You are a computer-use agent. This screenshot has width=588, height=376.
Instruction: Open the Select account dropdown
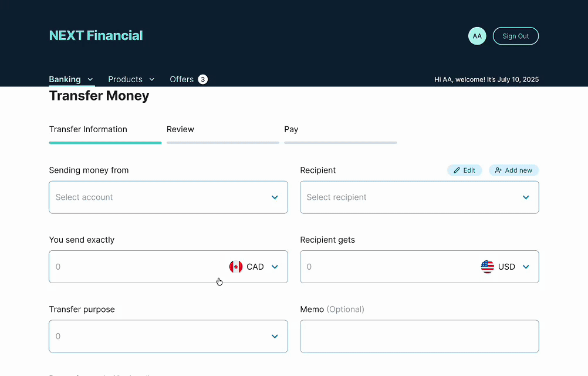click(x=168, y=197)
